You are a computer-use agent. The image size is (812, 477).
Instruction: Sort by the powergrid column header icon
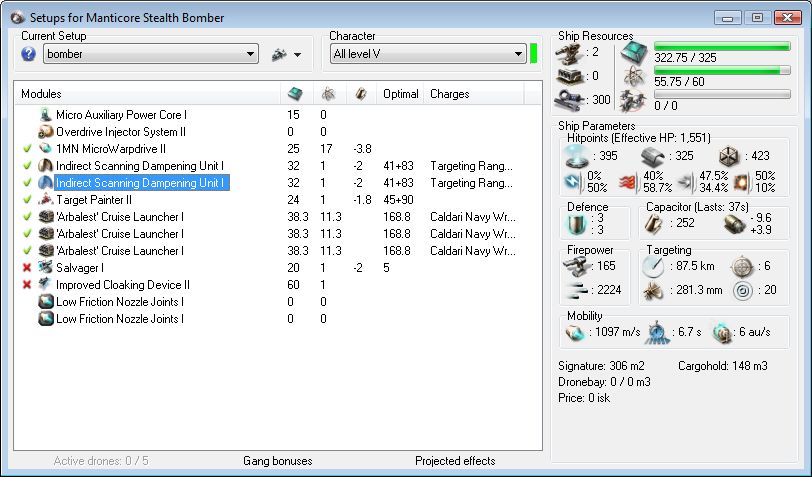pos(328,94)
